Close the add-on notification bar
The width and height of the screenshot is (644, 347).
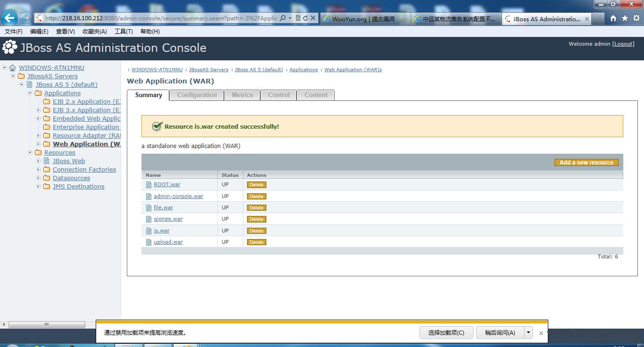[541, 333]
